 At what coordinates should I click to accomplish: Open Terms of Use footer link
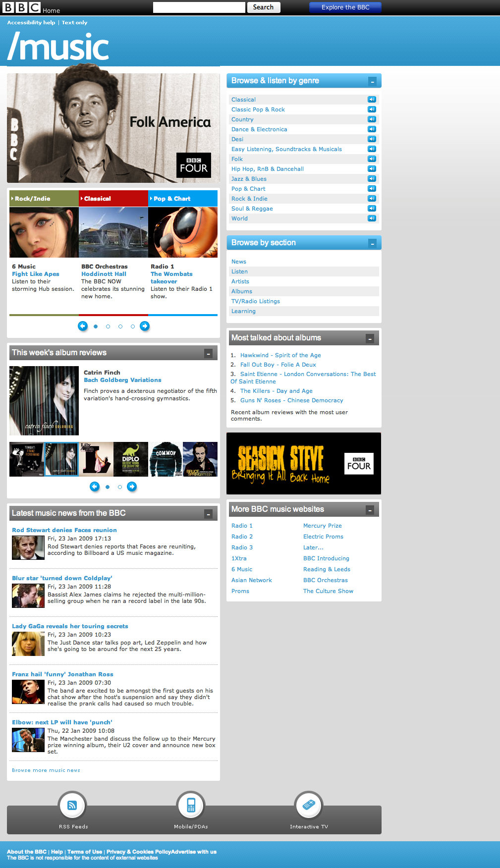tap(85, 852)
